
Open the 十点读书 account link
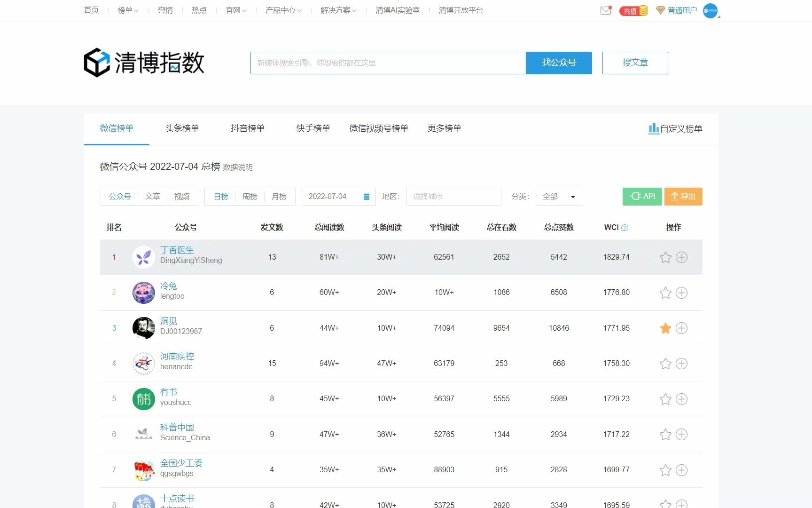coord(177,499)
